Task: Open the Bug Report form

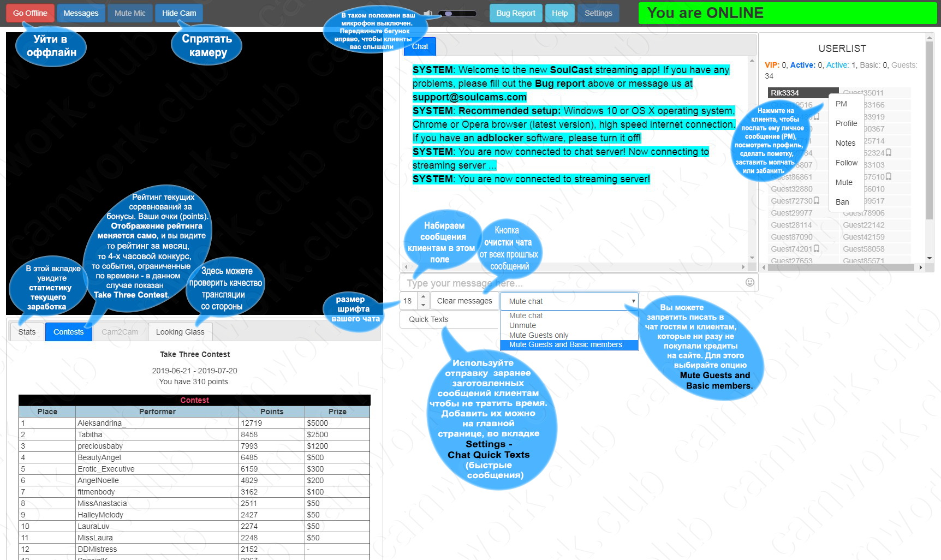Action: point(515,13)
